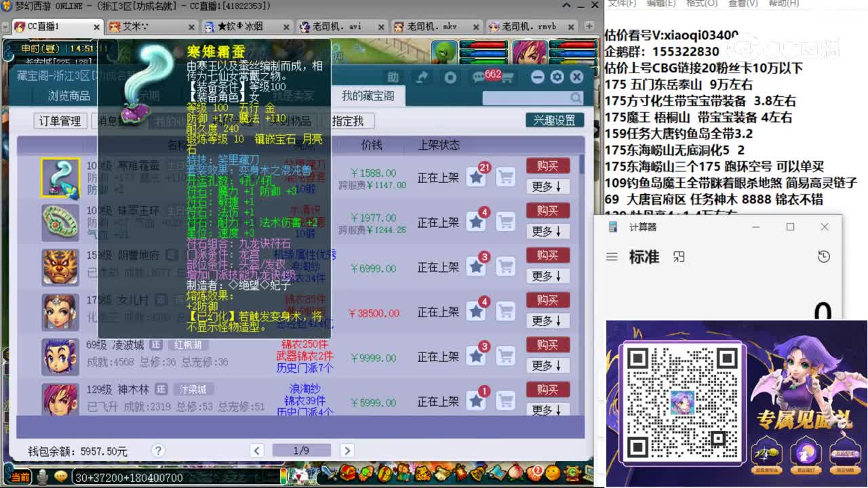
Task: Click the listing scrollbar thumb
Action: pyautogui.click(x=582, y=165)
